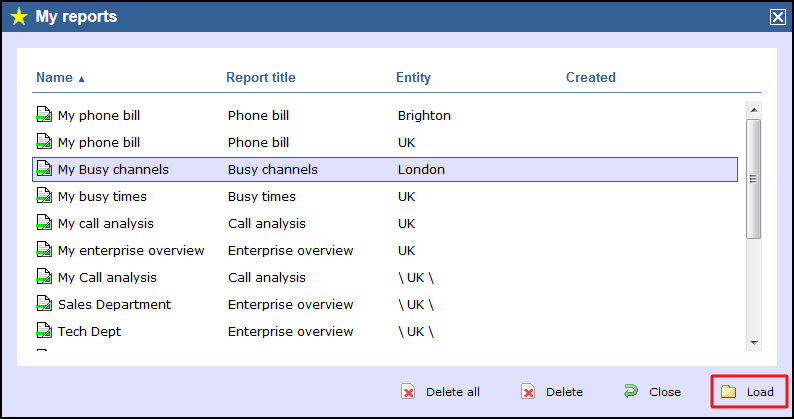Viewport: 794px width, 419px height.
Task: Click the icon beside My busy times
Action: [44, 197]
